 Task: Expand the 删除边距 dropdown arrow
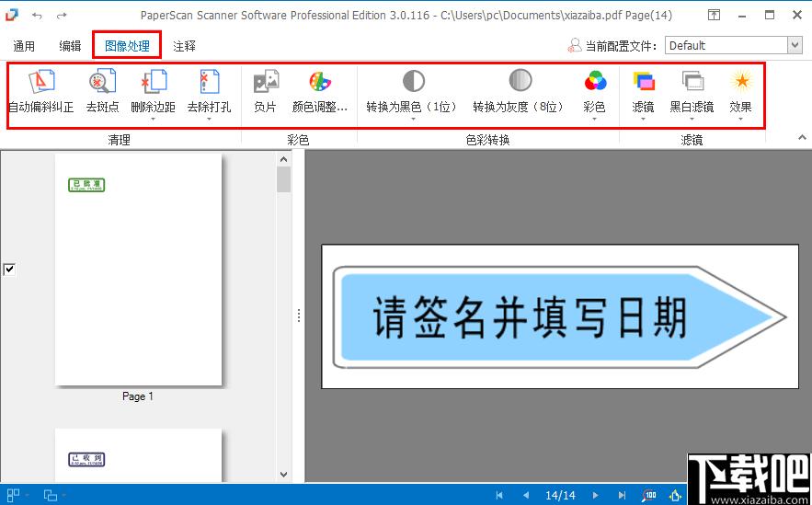[x=154, y=120]
